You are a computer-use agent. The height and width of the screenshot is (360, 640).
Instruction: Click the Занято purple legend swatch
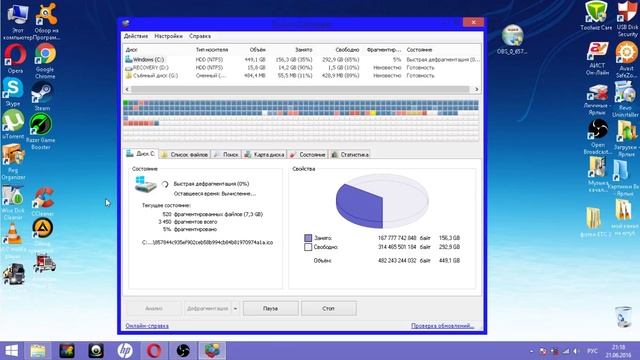(x=308, y=238)
